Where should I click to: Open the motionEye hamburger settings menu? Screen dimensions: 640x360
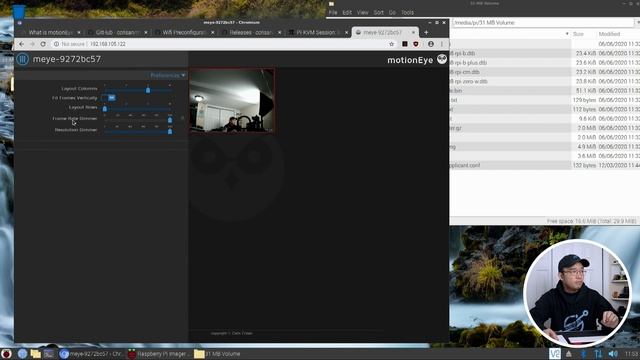coord(22,59)
